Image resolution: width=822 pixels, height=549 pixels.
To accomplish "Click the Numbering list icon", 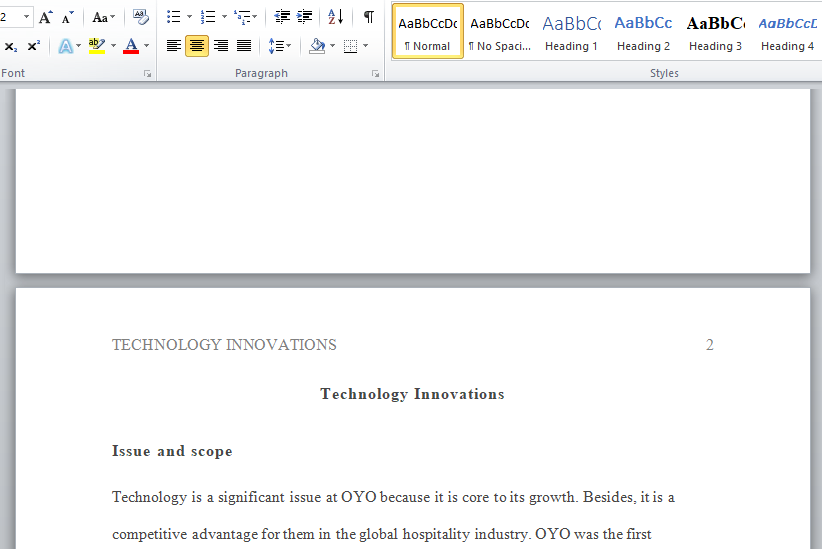I will tap(208, 17).
